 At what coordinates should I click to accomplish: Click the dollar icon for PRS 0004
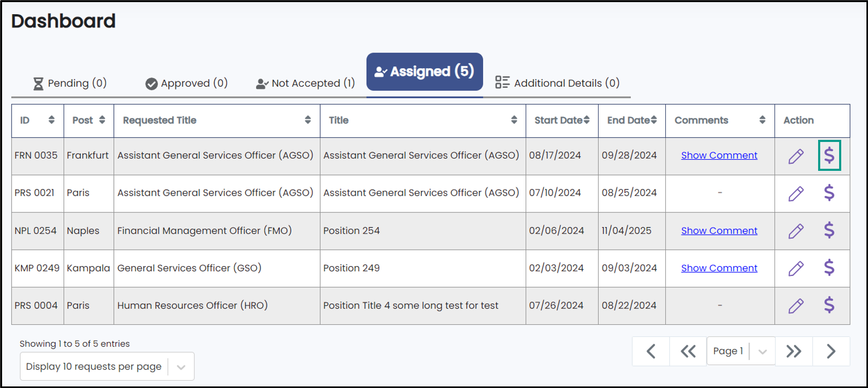[x=829, y=305]
